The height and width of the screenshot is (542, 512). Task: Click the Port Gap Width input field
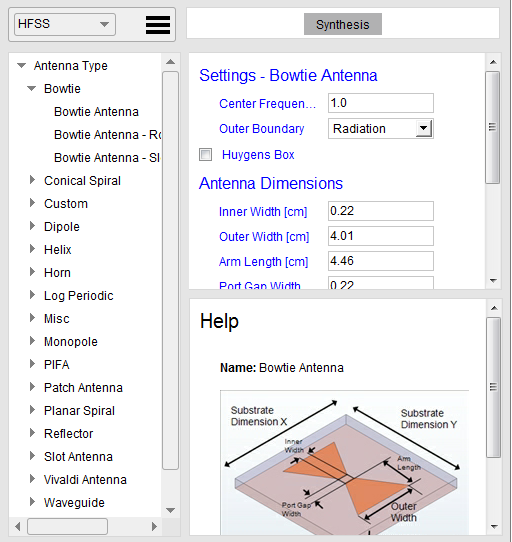pos(381,283)
